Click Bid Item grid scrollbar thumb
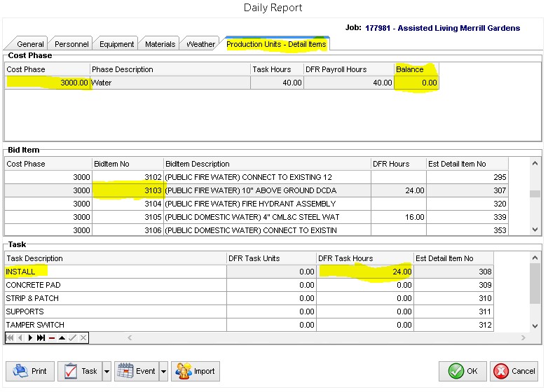The width and height of the screenshot is (548, 392). 535,194
